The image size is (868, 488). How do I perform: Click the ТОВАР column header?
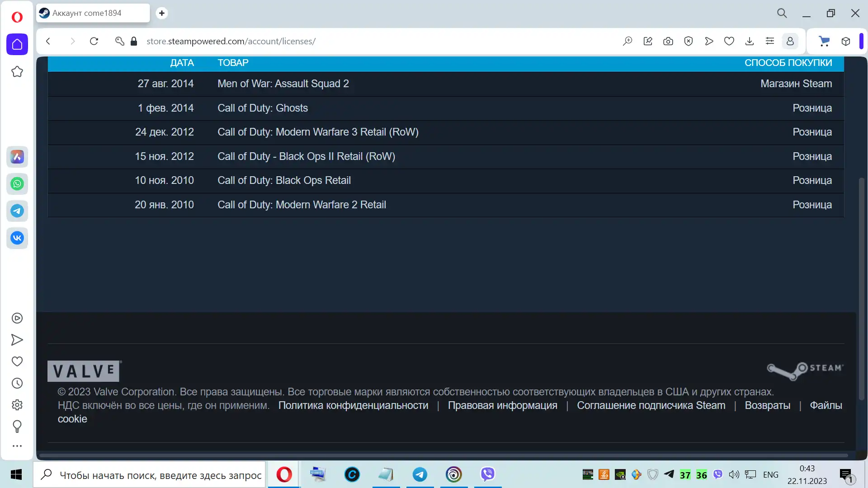[233, 63]
